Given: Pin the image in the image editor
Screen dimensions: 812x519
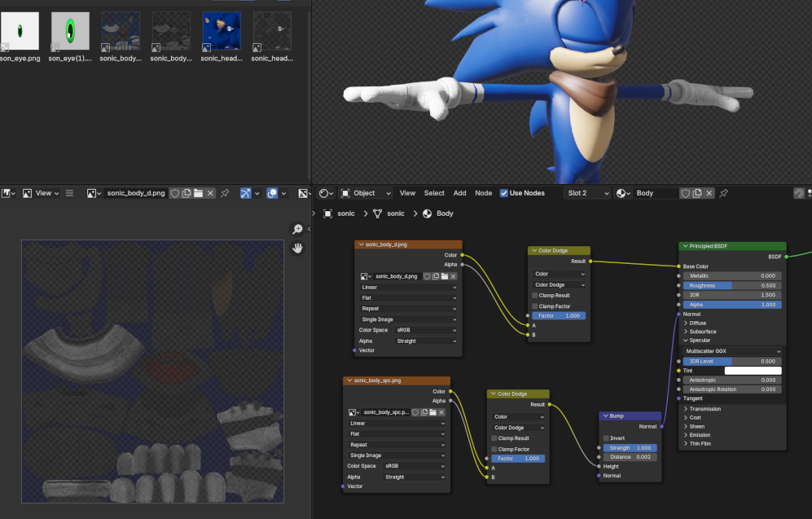Looking at the screenshot, I should (x=225, y=193).
